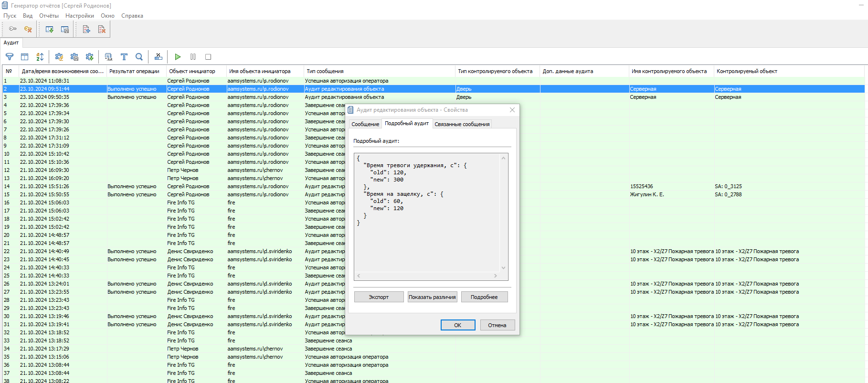The height and width of the screenshot is (383, 868).
Task: Start report with green play button
Action: [178, 57]
